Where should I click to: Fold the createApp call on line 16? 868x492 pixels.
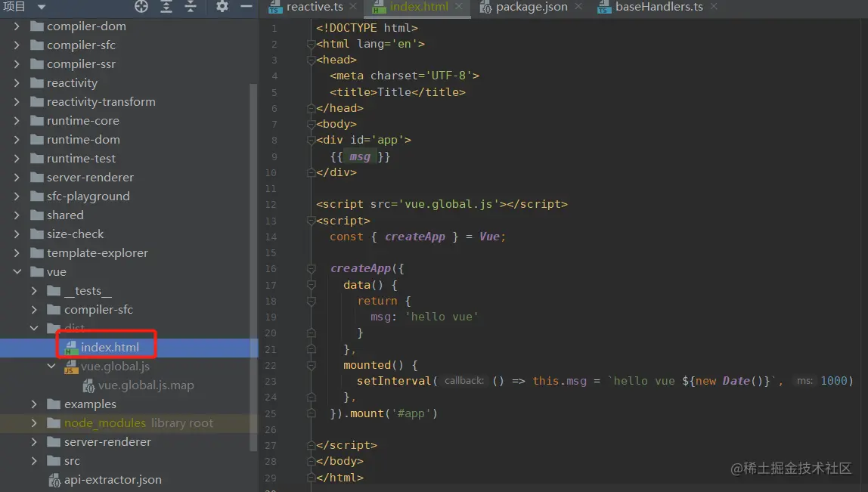tap(311, 268)
